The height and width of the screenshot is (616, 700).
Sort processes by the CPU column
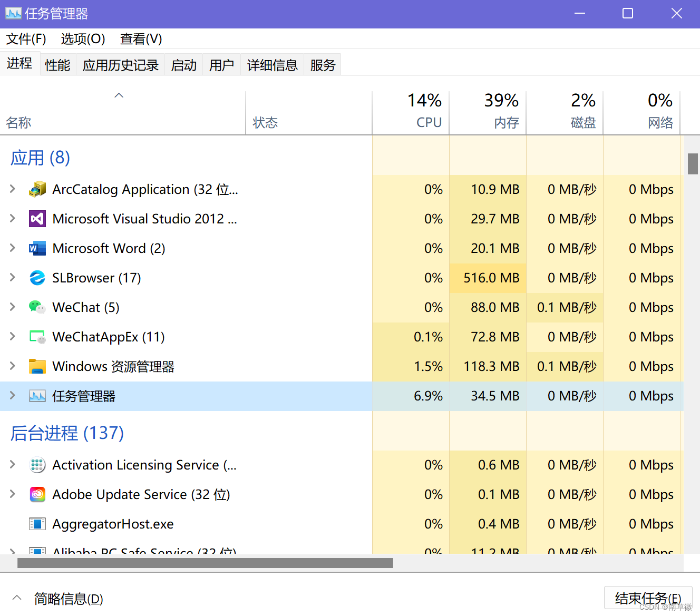(x=411, y=113)
